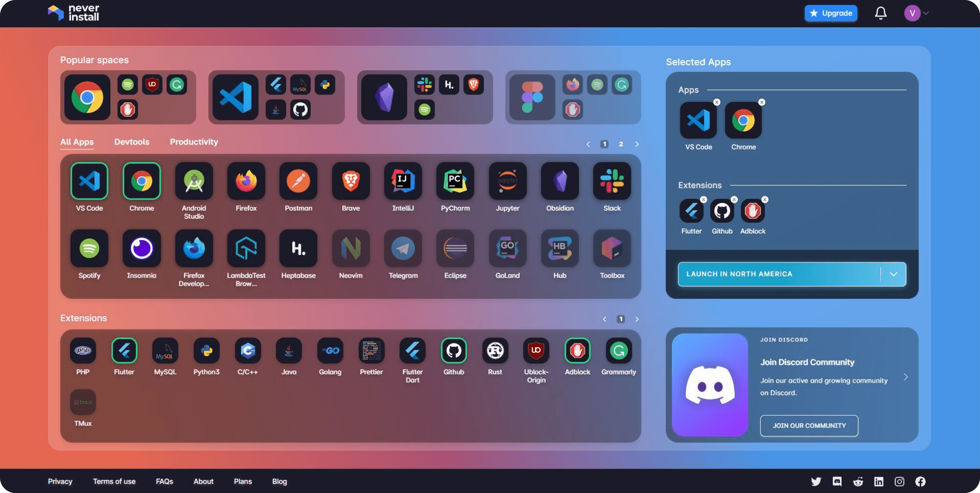Viewport: 980px width, 493px height.
Task: Open the FAQs footer link
Action: coord(165,481)
